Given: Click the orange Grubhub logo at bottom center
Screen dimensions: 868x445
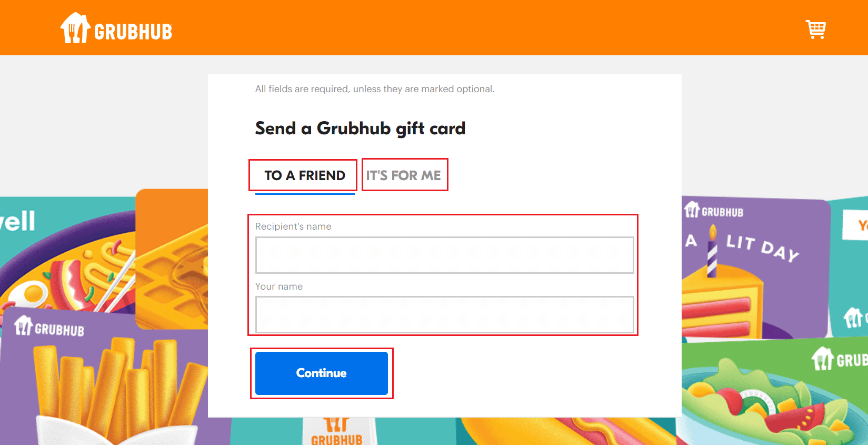Looking at the screenshot, I should click(337, 432).
